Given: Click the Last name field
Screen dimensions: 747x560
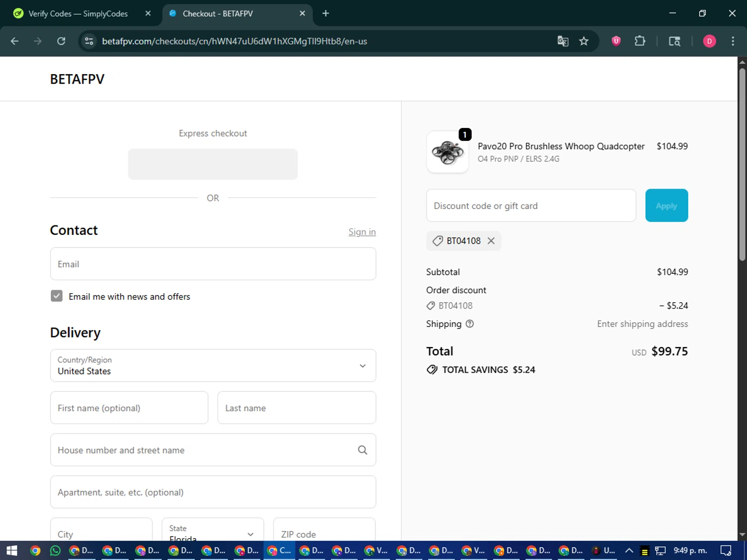Looking at the screenshot, I should 297,408.
